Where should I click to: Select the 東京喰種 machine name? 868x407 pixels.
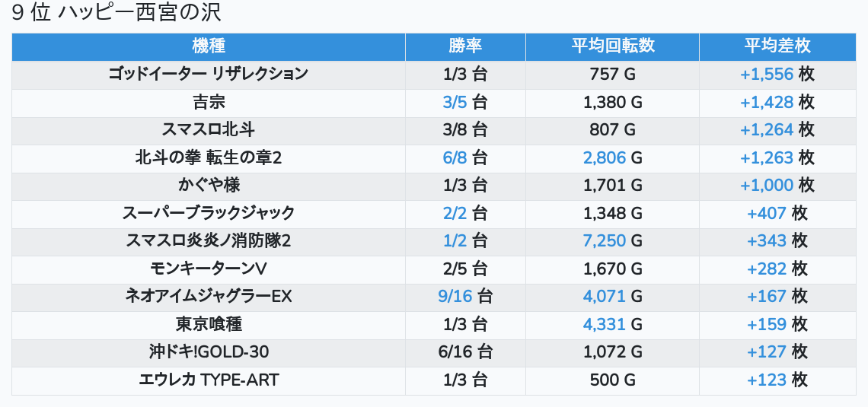(209, 324)
